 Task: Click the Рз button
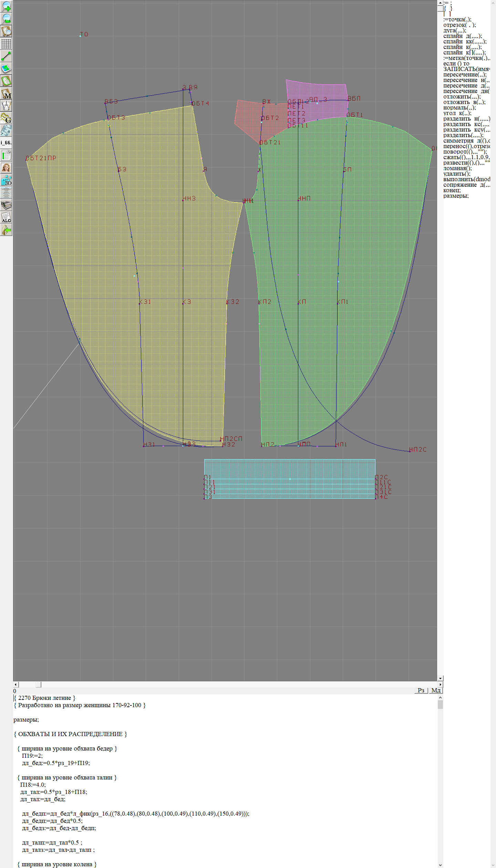[x=421, y=690]
